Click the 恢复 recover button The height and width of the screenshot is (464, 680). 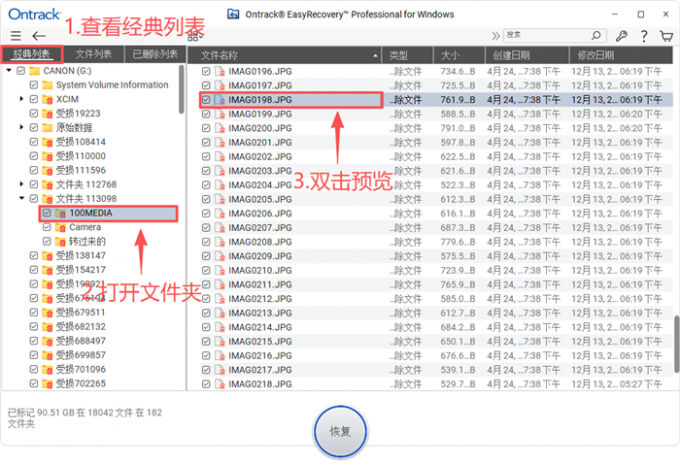[x=340, y=431]
